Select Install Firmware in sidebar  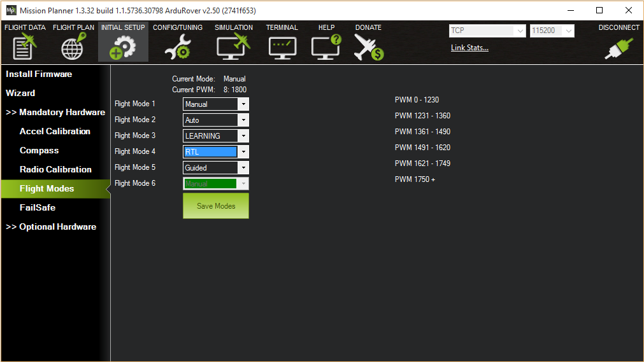(39, 74)
